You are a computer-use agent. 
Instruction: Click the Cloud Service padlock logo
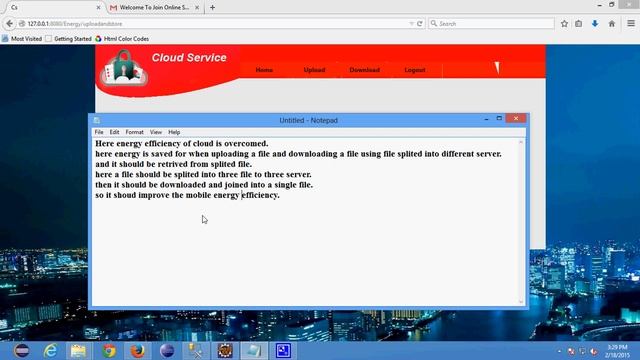tap(124, 68)
